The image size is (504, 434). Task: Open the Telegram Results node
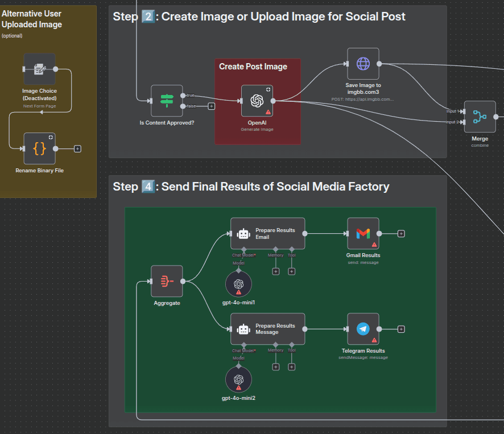[363, 329]
